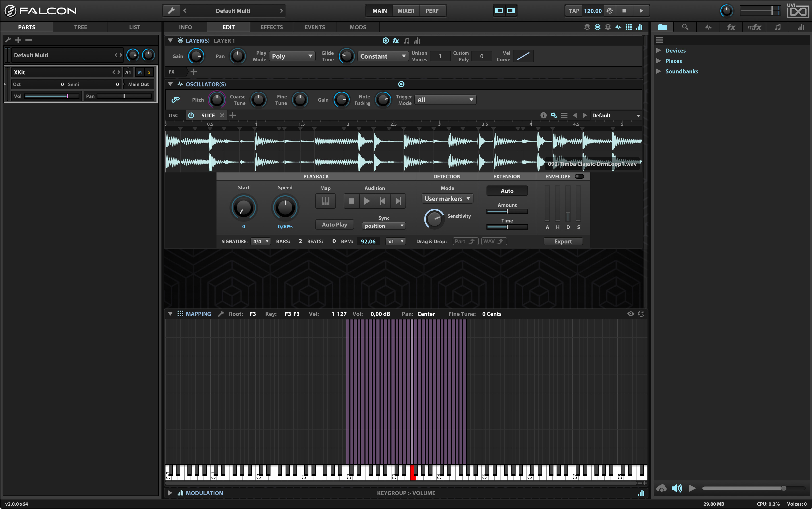This screenshot has width=812, height=509.
Task: Open parts panel wrench tools
Action: (8, 40)
